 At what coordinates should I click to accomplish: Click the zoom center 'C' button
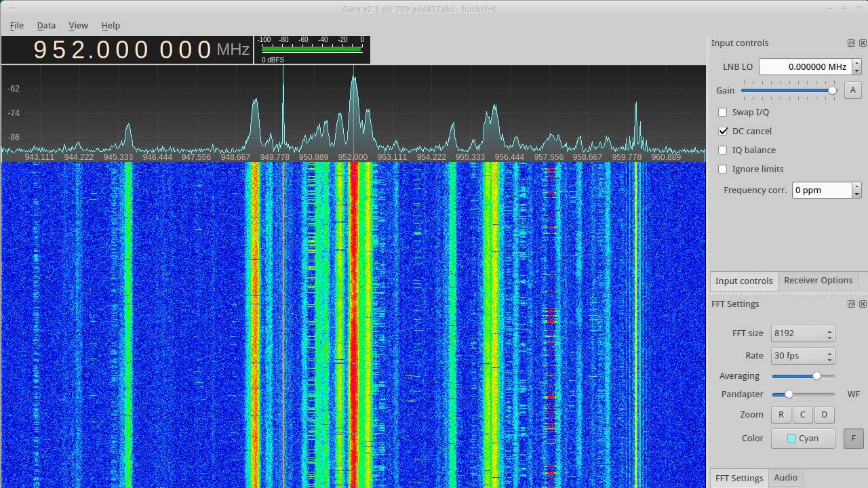click(x=802, y=415)
